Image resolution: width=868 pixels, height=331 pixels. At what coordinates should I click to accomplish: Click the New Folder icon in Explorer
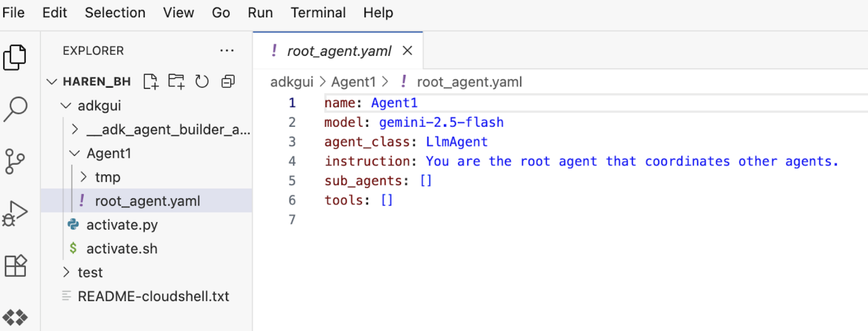coord(176,81)
